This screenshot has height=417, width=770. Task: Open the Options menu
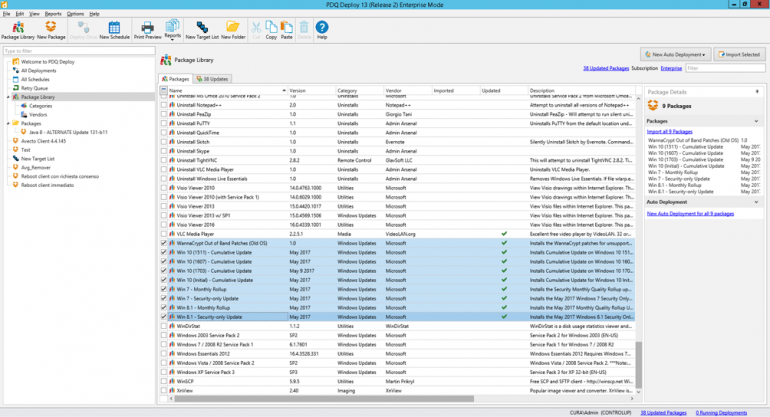pos(75,14)
